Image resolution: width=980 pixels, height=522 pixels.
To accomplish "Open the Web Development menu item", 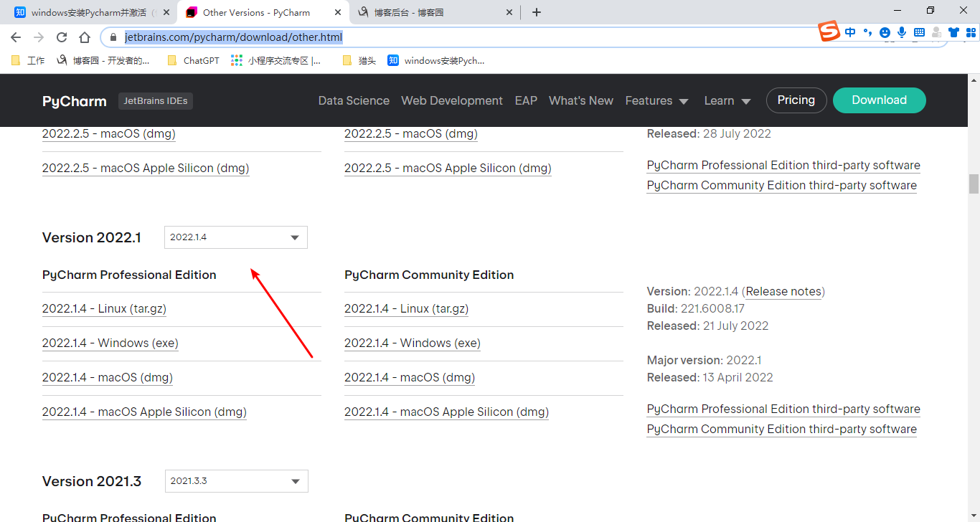I will tap(452, 100).
